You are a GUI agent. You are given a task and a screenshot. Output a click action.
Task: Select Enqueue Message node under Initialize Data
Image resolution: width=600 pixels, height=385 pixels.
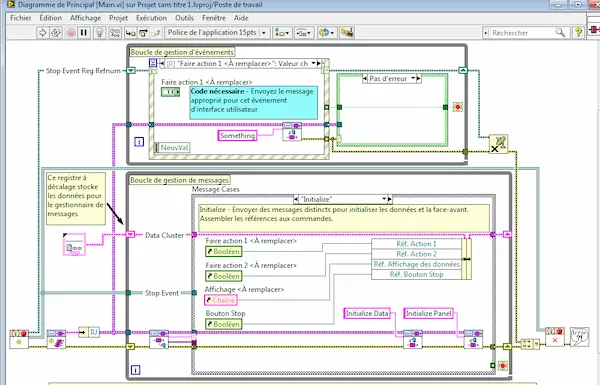[x=413, y=339]
